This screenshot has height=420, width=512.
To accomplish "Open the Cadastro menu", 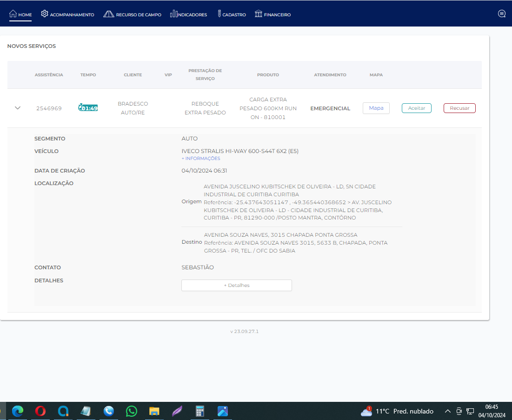I will 233,14.
